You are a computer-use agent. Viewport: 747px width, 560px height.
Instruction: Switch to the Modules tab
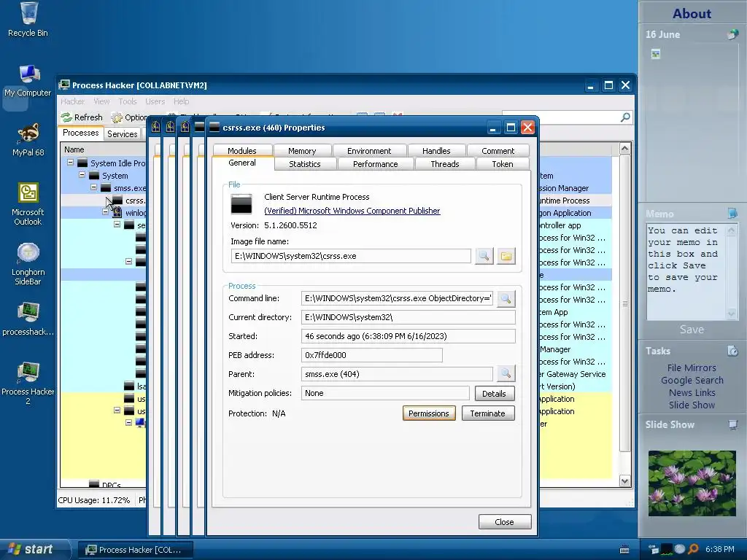pyautogui.click(x=242, y=150)
